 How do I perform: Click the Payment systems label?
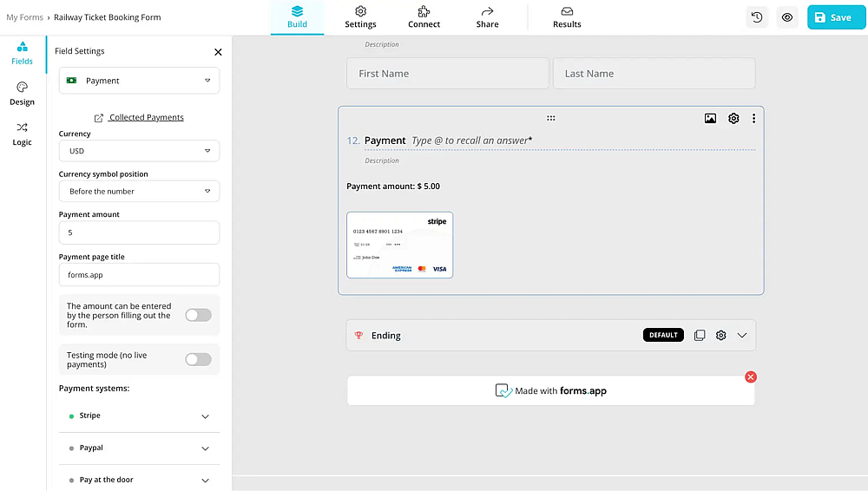point(94,388)
